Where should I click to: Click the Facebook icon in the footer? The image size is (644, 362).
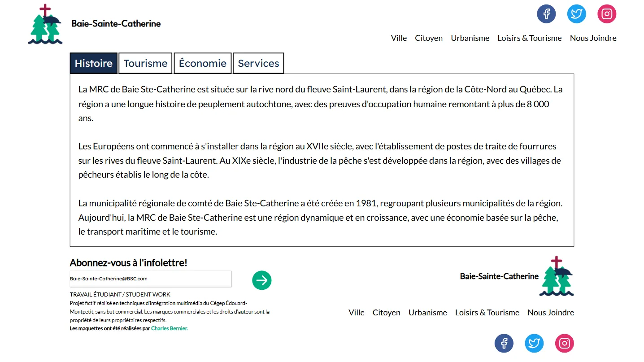pos(504,344)
